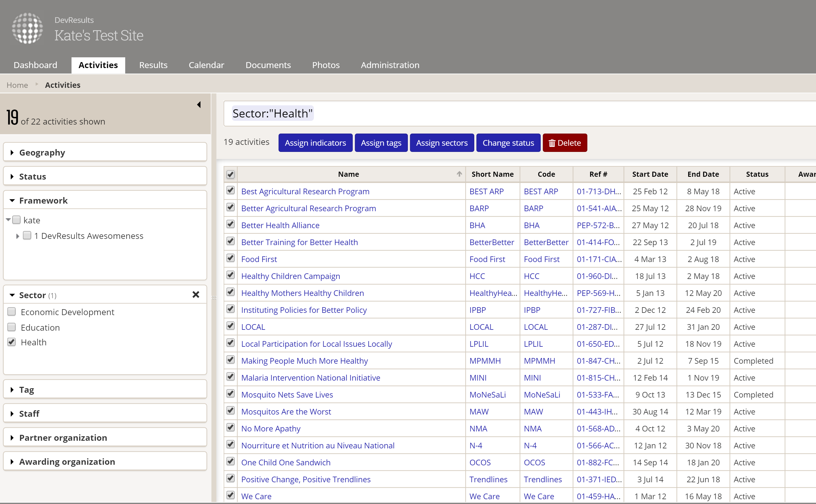Clear the Sector filter with the X
The image size is (816, 504).
(x=196, y=294)
